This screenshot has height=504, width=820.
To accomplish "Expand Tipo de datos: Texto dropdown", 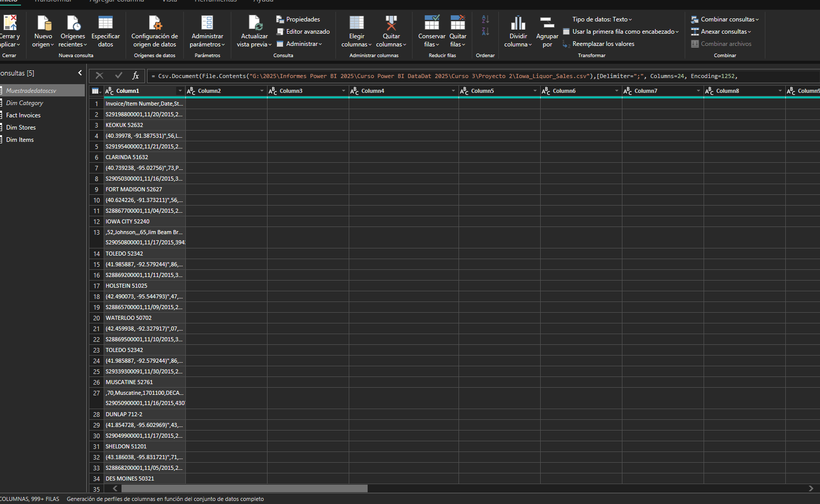I will coord(602,19).
